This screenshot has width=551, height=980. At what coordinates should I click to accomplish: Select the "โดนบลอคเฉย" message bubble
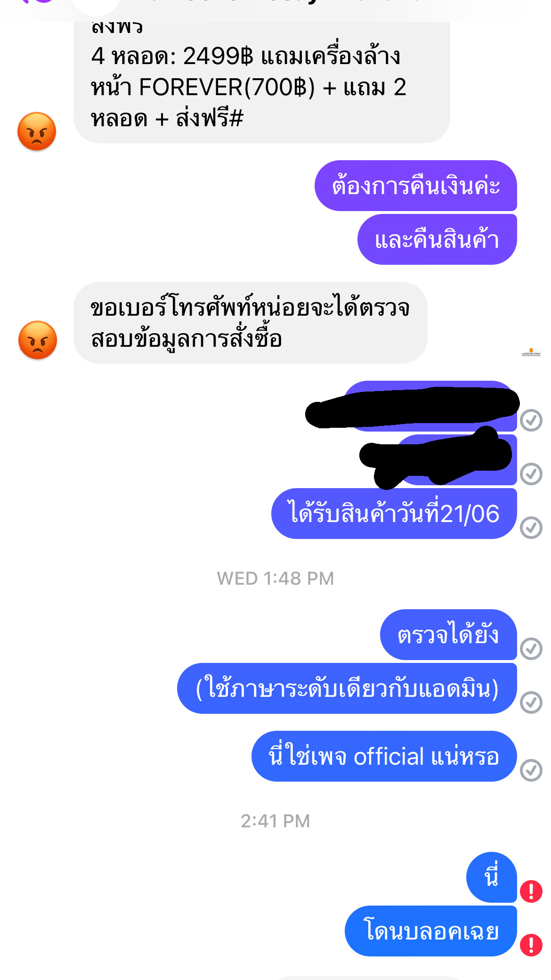point(431,931)
